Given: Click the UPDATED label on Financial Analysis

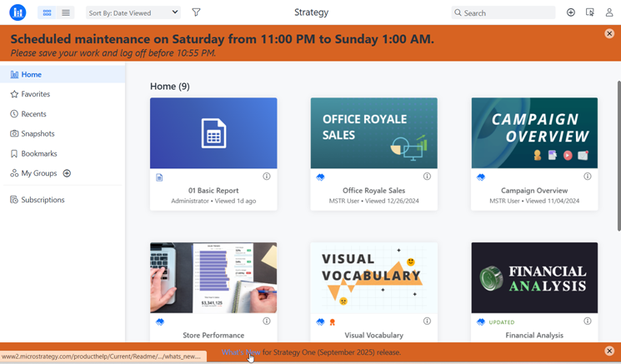Looking at the screenshot, I should pos(502,322).
